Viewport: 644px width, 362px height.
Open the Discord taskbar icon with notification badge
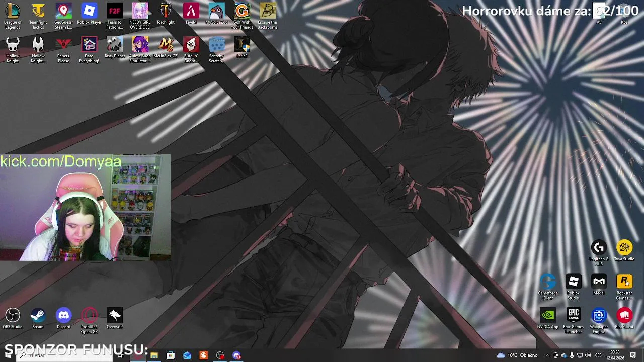tap(236, 355)
